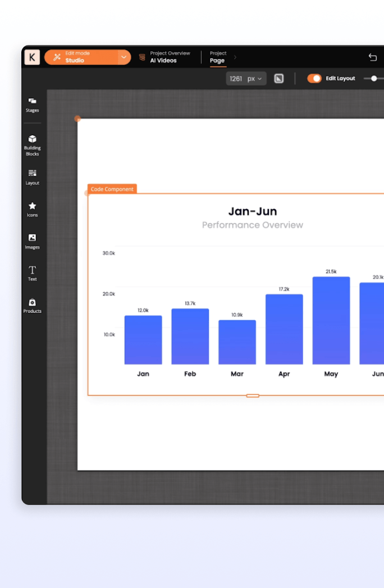Select the Project Page tab
This screenshot has height=588, width=384.
(218, 57)
